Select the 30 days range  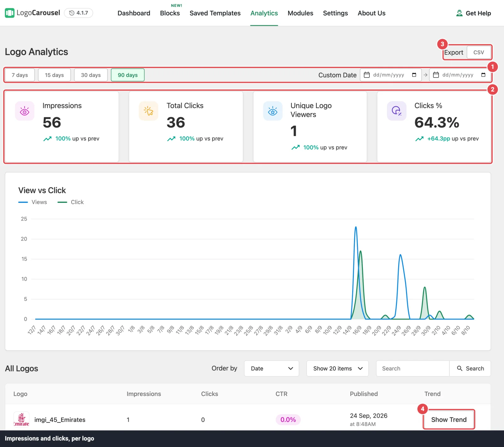click(91, 75)
